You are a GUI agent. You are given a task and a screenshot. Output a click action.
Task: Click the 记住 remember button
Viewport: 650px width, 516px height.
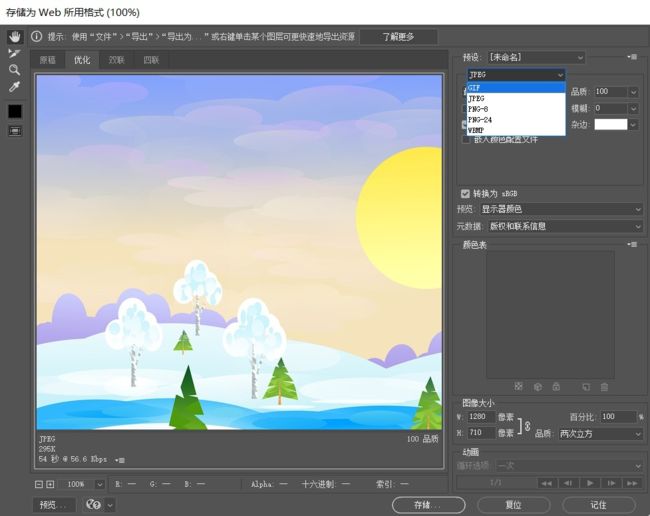(599, 505)
